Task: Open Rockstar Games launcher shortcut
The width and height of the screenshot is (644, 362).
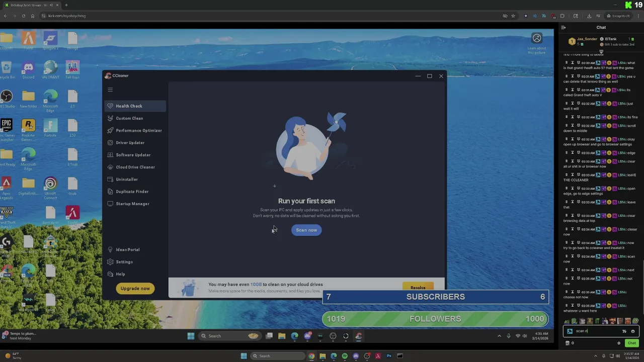Action: pyautogui.click(x=28, y=130)
